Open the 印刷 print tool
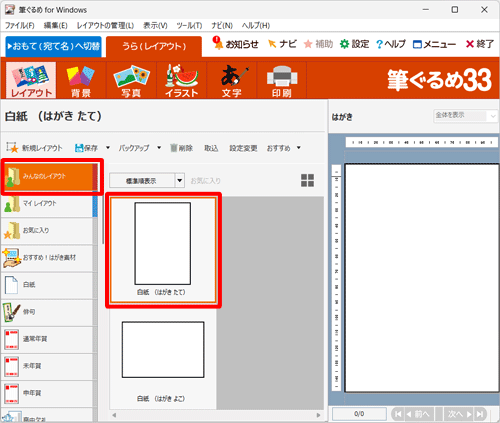This screenshot has width=500, height=423. point(282,80)
